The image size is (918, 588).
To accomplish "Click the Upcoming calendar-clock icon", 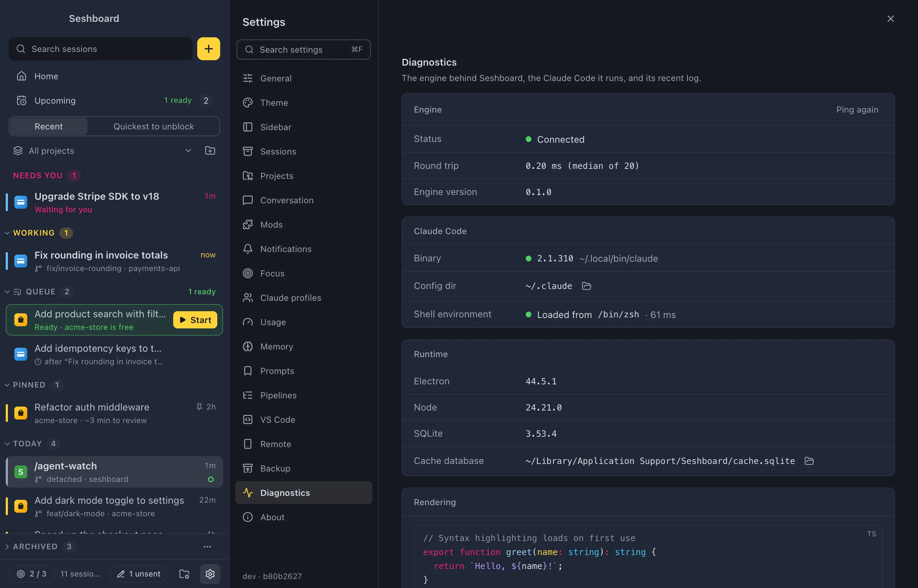I will click(22, 100).
